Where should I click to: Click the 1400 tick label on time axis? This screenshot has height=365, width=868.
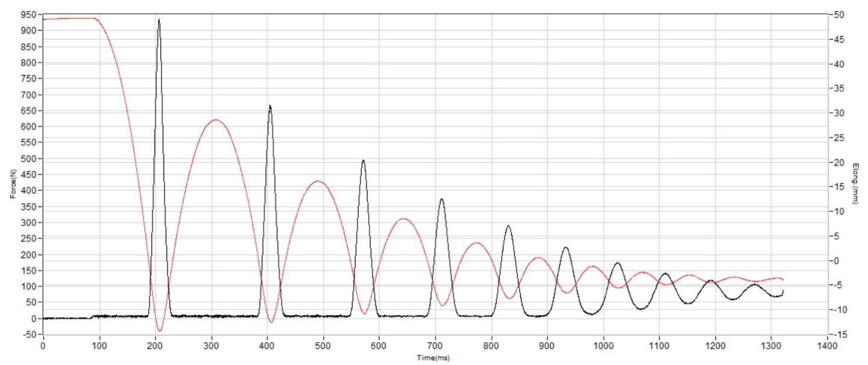[827, 347]
